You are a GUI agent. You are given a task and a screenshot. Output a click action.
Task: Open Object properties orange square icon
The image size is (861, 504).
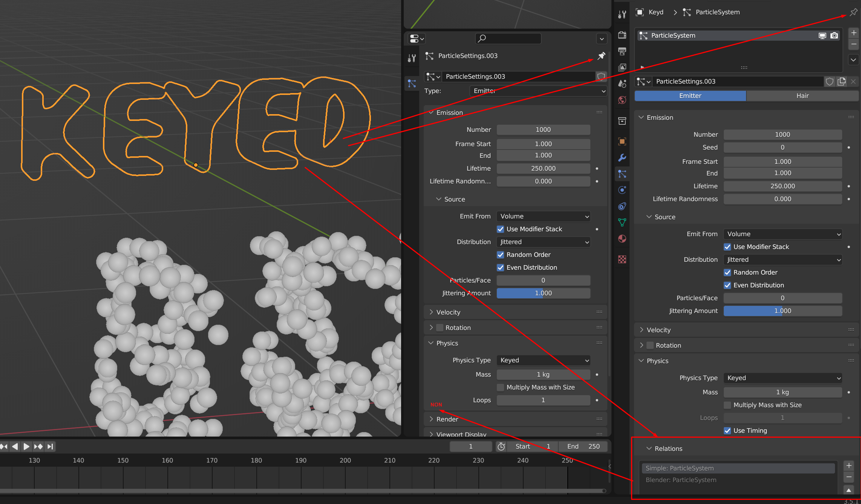622,141
